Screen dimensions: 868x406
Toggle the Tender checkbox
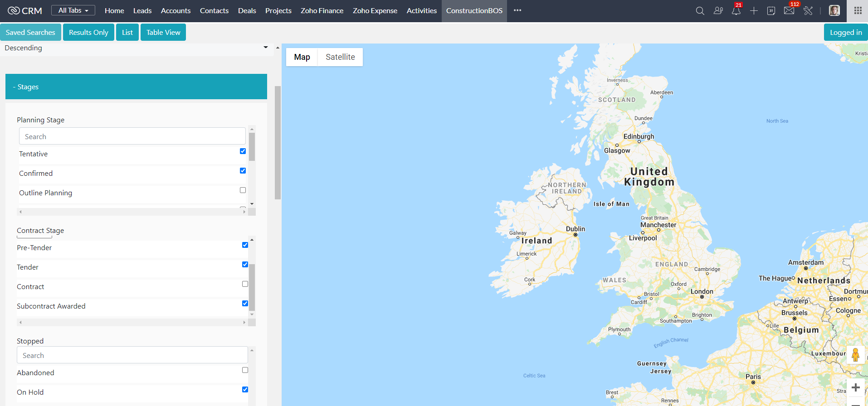tap(245, 265)
